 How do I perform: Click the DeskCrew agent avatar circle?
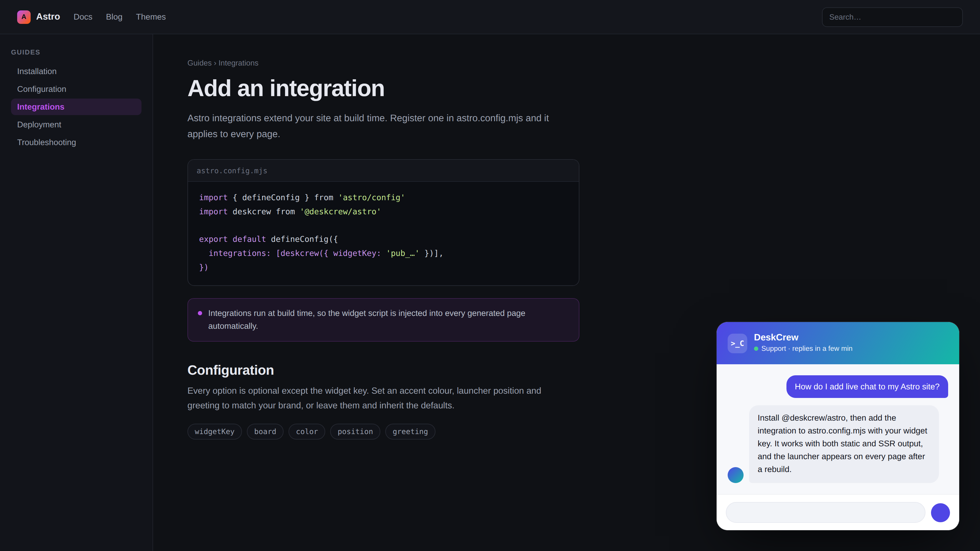(x=735, y=475)
